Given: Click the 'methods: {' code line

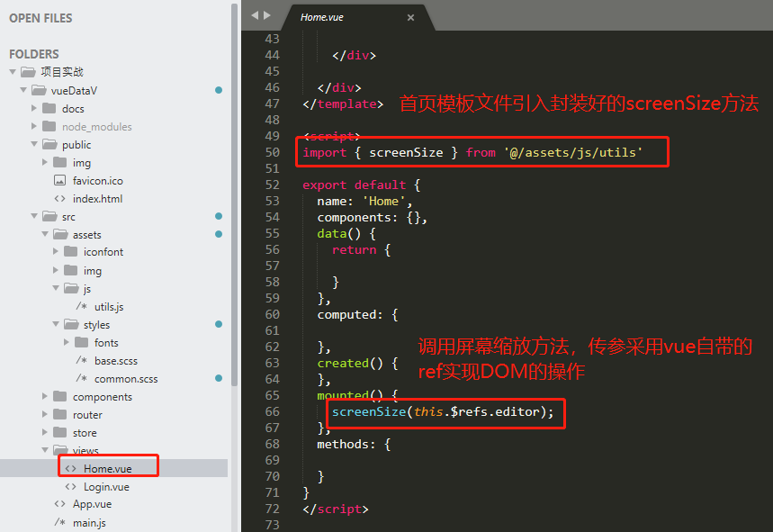Looking at the screenshot, I should tap(354, 445).
